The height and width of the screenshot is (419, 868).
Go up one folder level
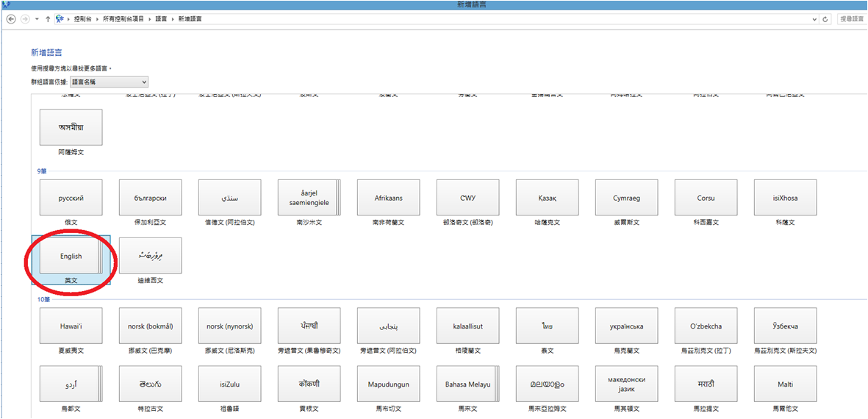pos(48,18)
